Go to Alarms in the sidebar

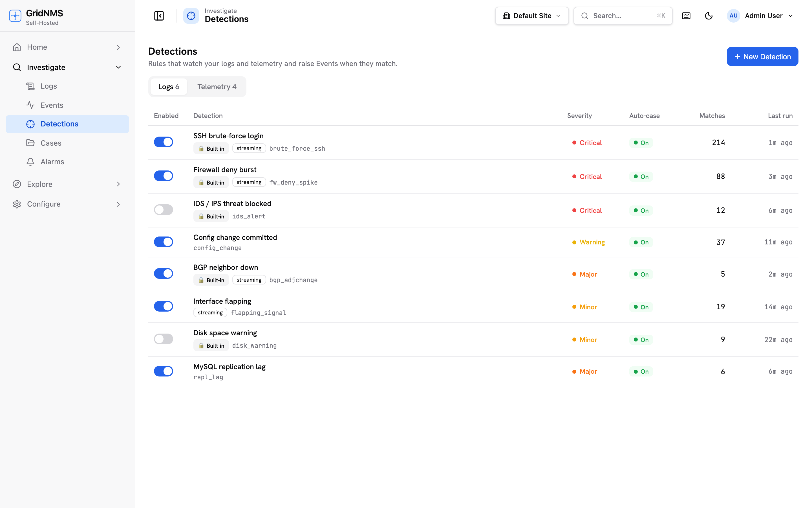[67, 162]
